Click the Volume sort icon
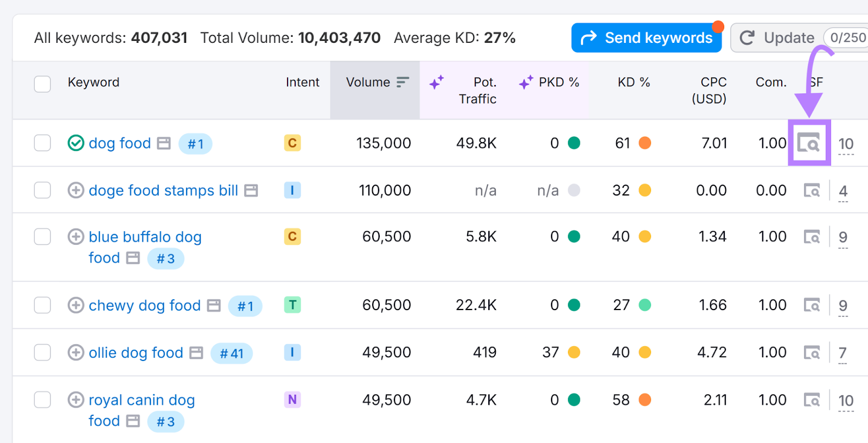 (402, 82)
